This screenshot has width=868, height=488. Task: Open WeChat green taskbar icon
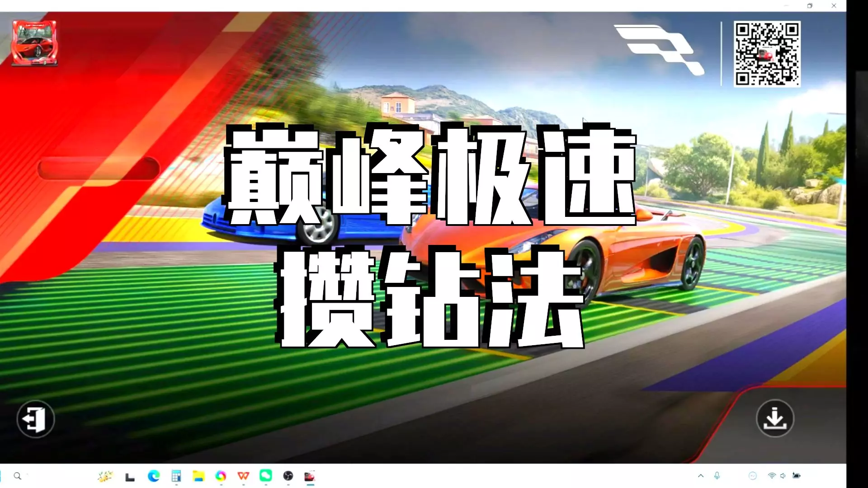click(x=266, y=475)
